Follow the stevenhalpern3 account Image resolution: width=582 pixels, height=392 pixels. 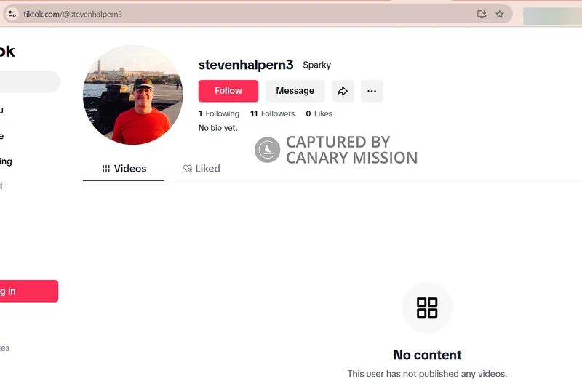(x=228, y=91)
